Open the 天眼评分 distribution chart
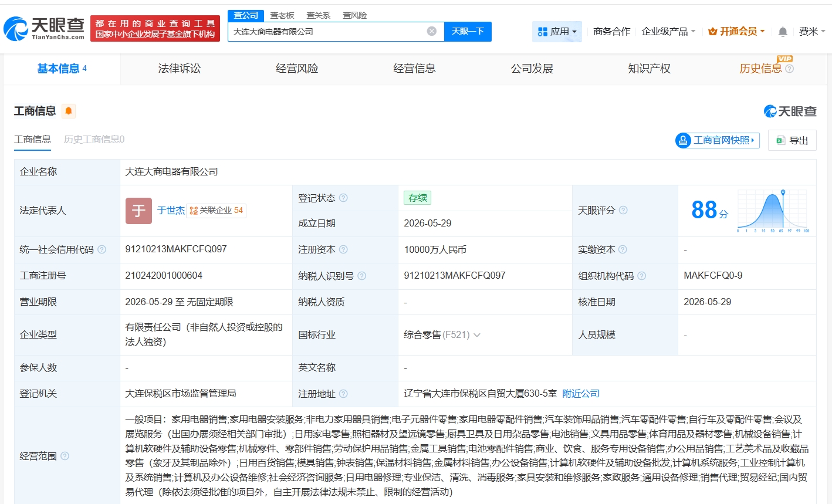The image size is (832, 504). pos(774,211)
